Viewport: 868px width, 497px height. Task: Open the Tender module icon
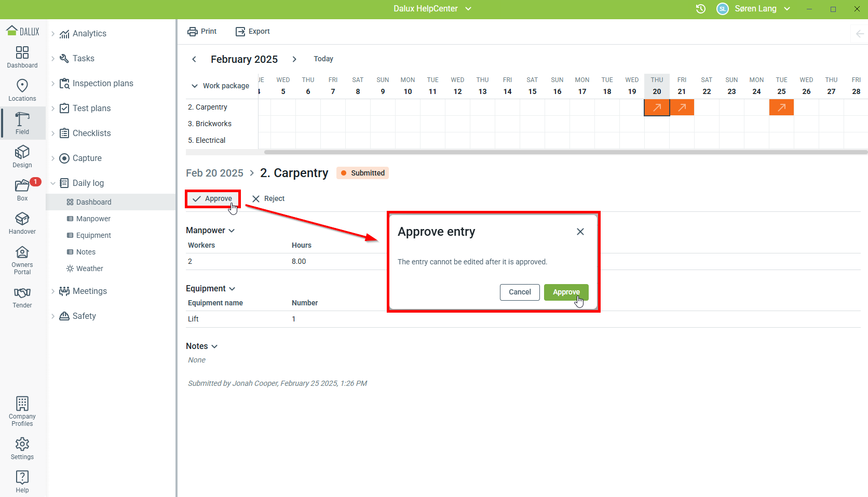click(22, 297)
